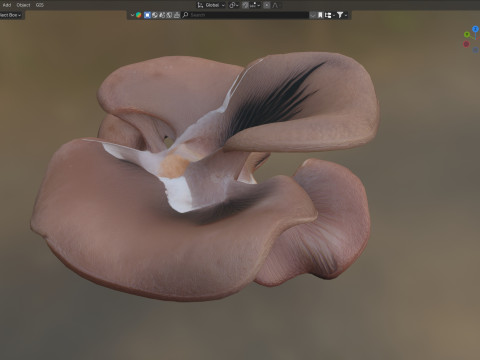This screenshot has width=480, height=360.
Task: Open the GIS menu
Action: [40, 5]
